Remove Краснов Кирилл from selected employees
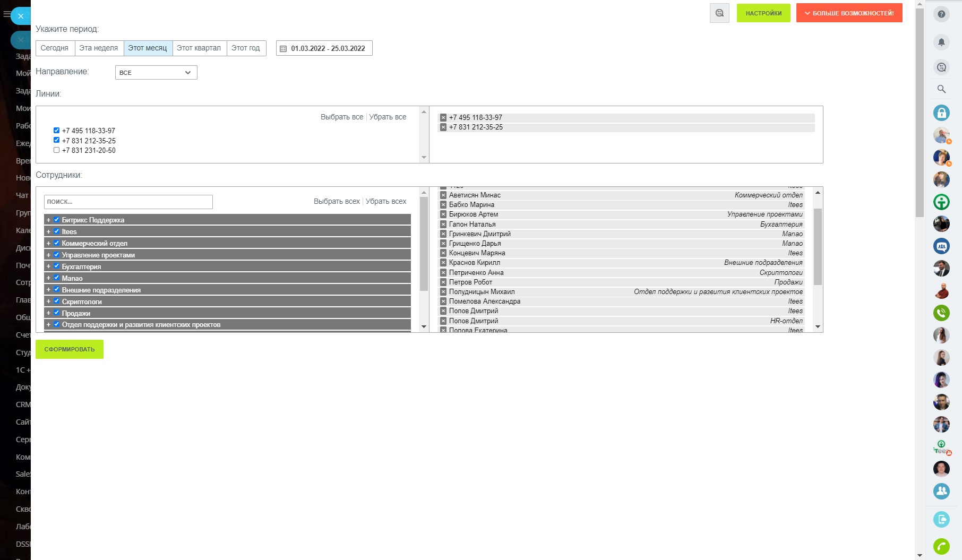Screen dimensions: 962x560 pos(443,263)
